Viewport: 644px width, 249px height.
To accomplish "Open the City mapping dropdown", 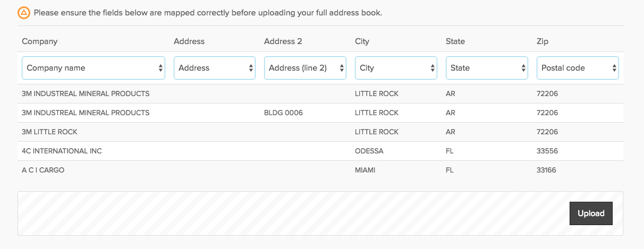I will tap(396, 68).
